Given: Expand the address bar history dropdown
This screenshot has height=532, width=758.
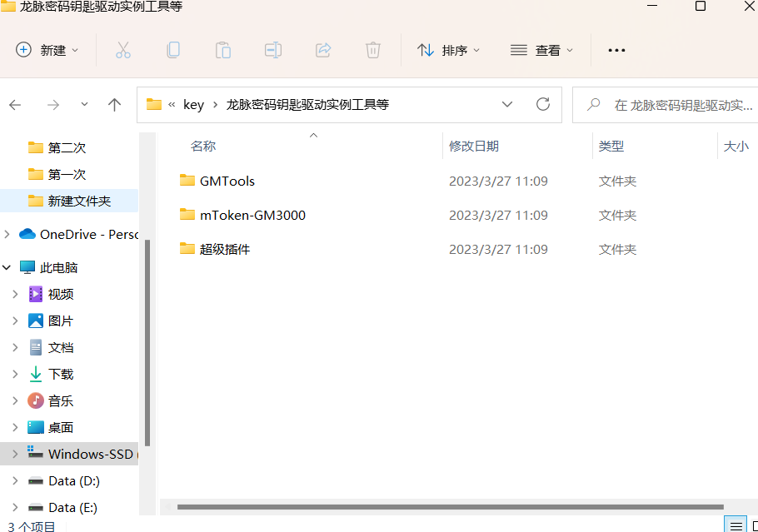Looking at the screenshot, I should pyautogui.click(x=506, y=104).
